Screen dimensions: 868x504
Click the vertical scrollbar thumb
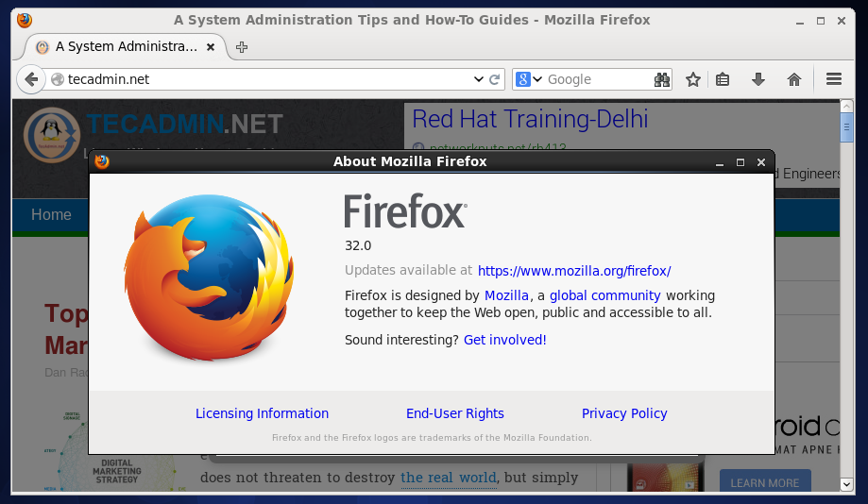(x=846, y=127)
